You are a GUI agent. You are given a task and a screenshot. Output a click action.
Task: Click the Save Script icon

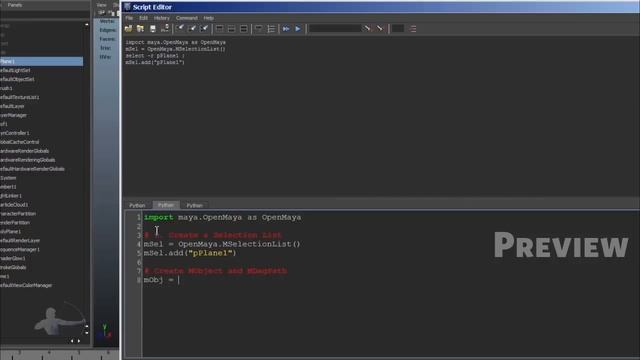pyautogui.click(x=153, y=29)
